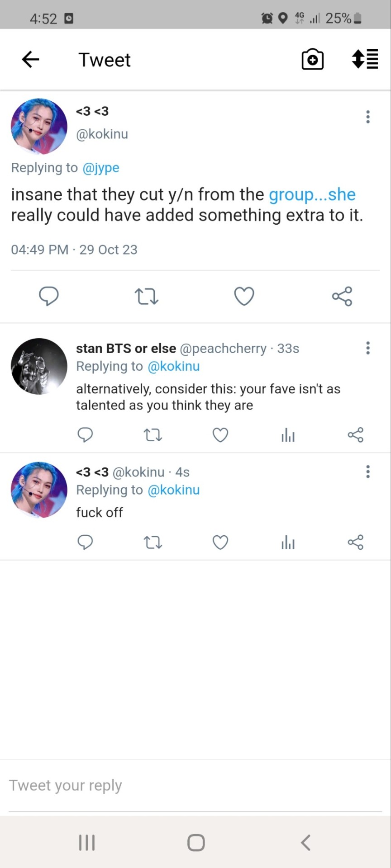Screen dimensions: 391x868
Task: Open three-dot menu on main tweet
Action: tap(368, 117)
